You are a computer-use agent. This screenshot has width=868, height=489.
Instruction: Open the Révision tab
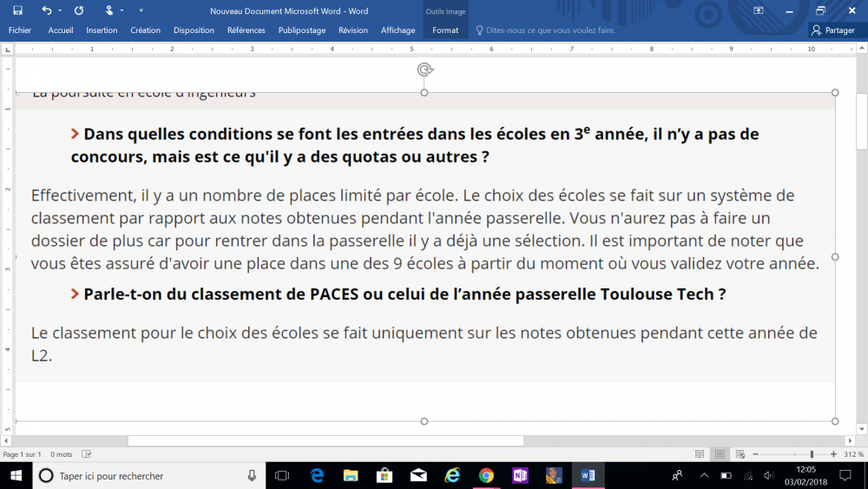pos(353,30)
